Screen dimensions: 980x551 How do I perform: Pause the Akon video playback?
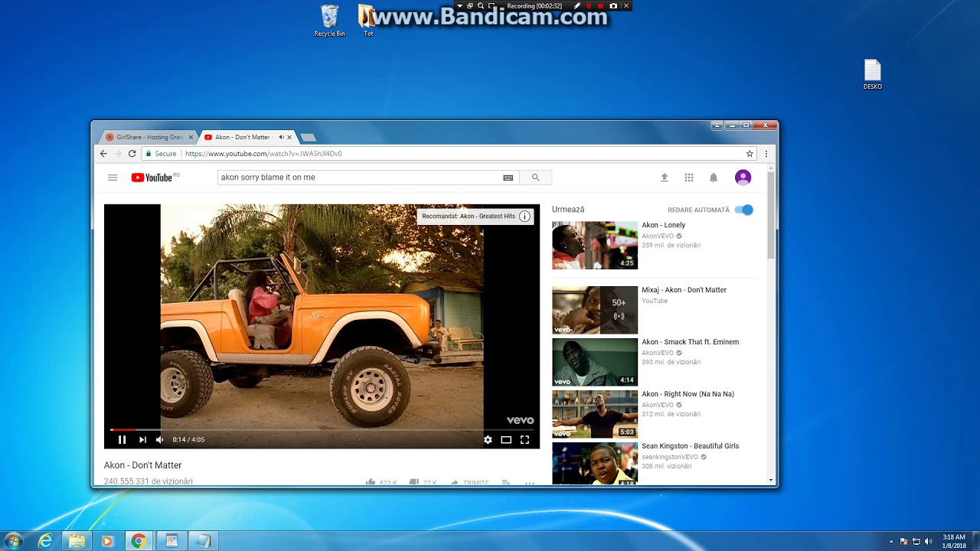122,440
